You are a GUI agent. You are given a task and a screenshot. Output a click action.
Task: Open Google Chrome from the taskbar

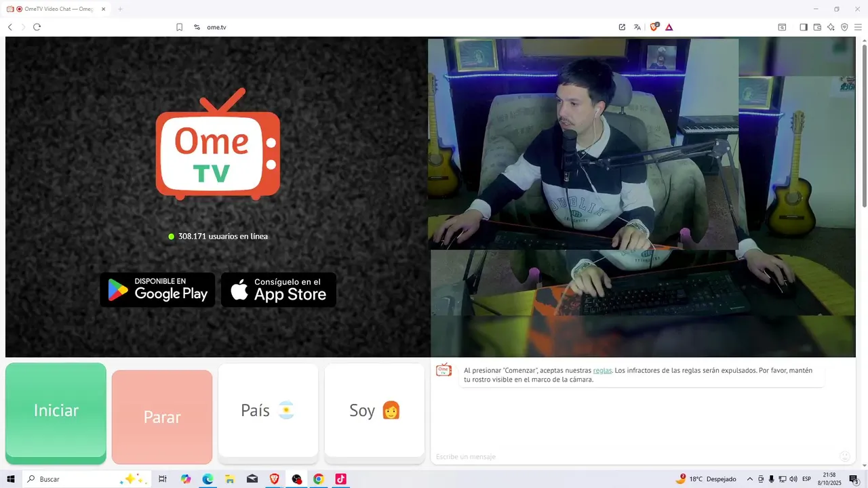(x=319, y=479)
